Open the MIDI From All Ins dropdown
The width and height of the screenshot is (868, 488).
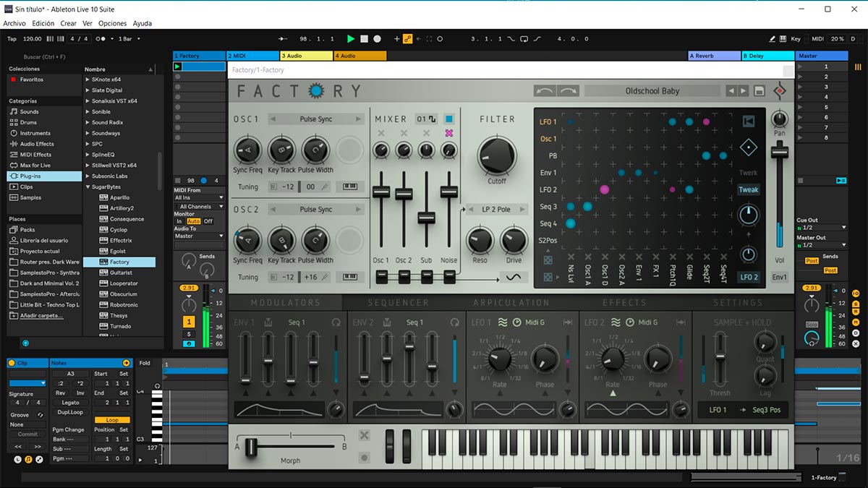click(x=200, y=197)
